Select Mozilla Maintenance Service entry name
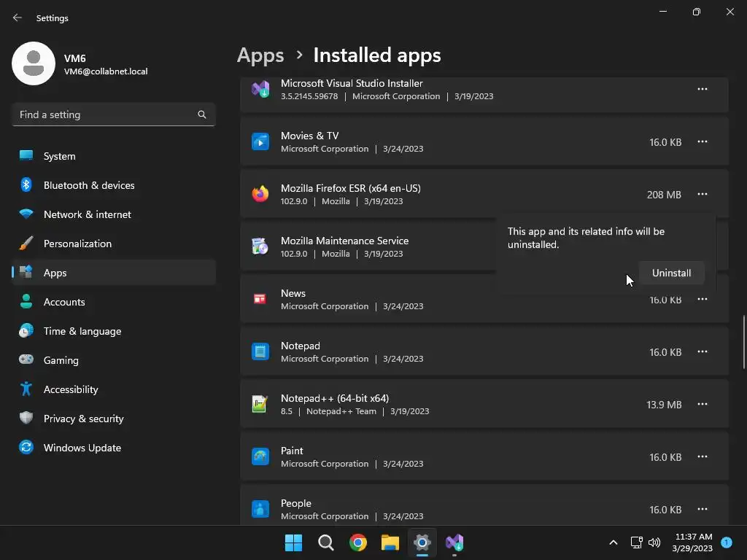The image size is (747, 560). pyautogui.click(x=344, y=241)
